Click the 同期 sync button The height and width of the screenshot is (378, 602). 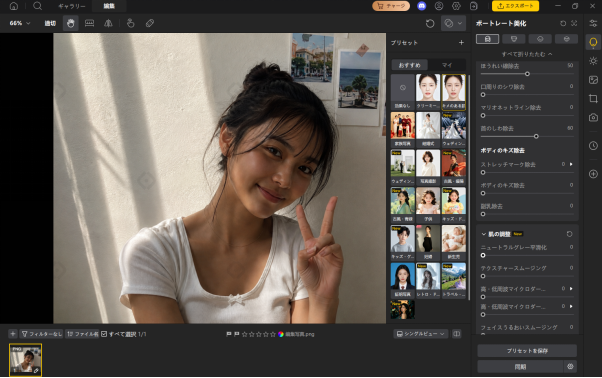click(520, 367)
